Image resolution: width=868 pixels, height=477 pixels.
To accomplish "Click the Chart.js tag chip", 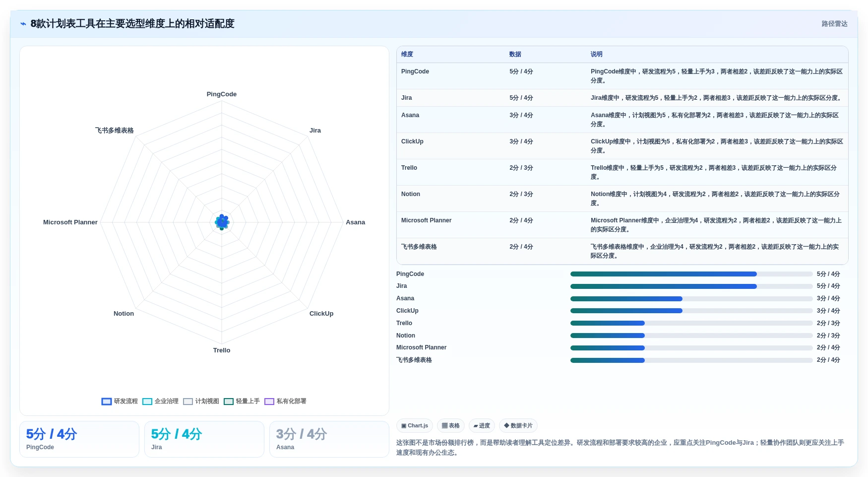I will tap(415, 426).
